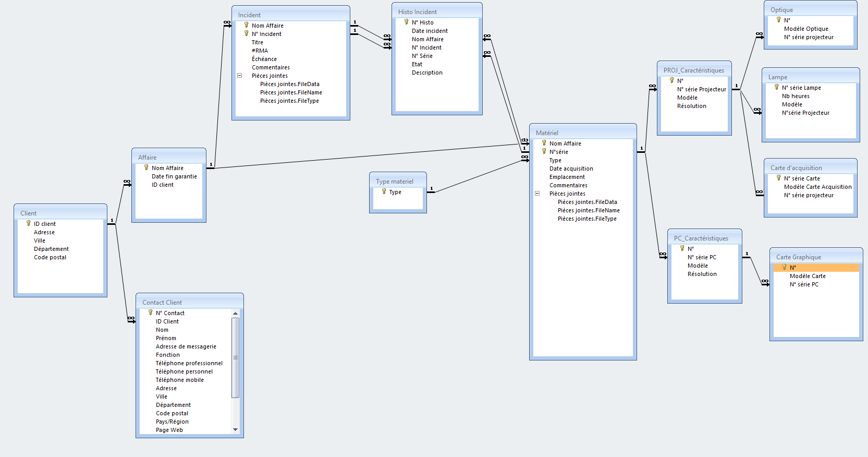Click the key icon in Carte Graphique highlighted row
The height and width of the screenshot is (457, 868).
784,267
